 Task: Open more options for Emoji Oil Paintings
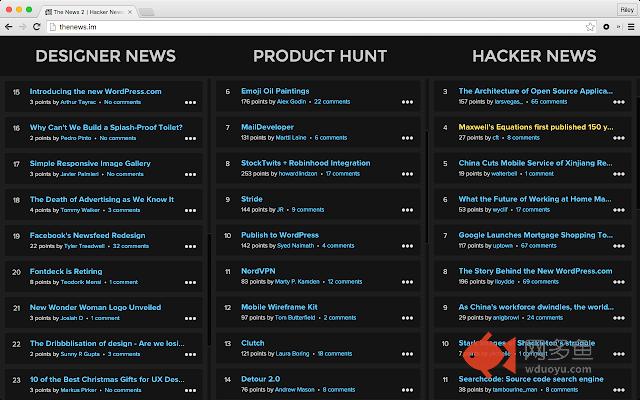[x=407, y=102]
